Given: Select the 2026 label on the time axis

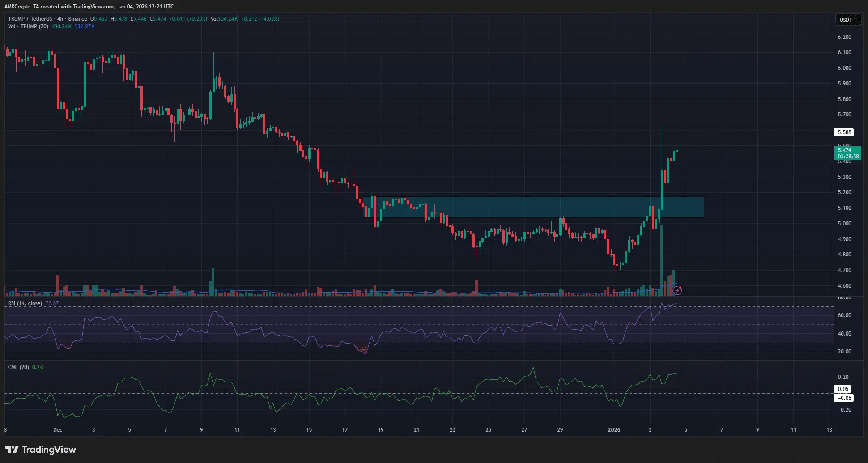Looking at the screenshot, I should pyautogui.click(x=614, y=429).
